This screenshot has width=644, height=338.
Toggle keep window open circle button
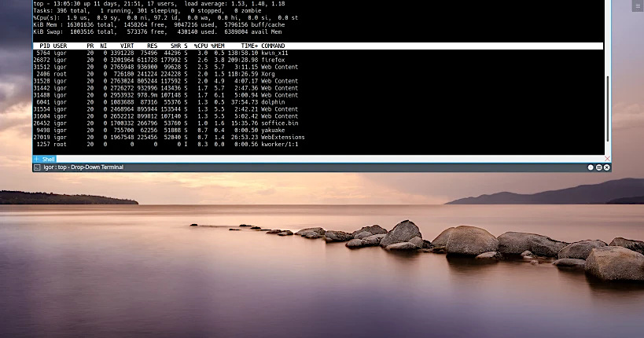(x=591, y=167)
